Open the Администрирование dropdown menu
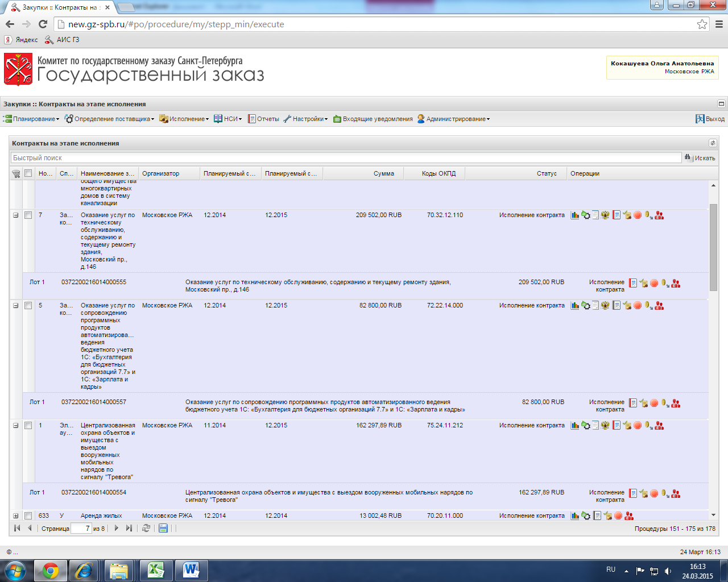The height and width of the screenshot is (582, 728). [x=453, y=119]
